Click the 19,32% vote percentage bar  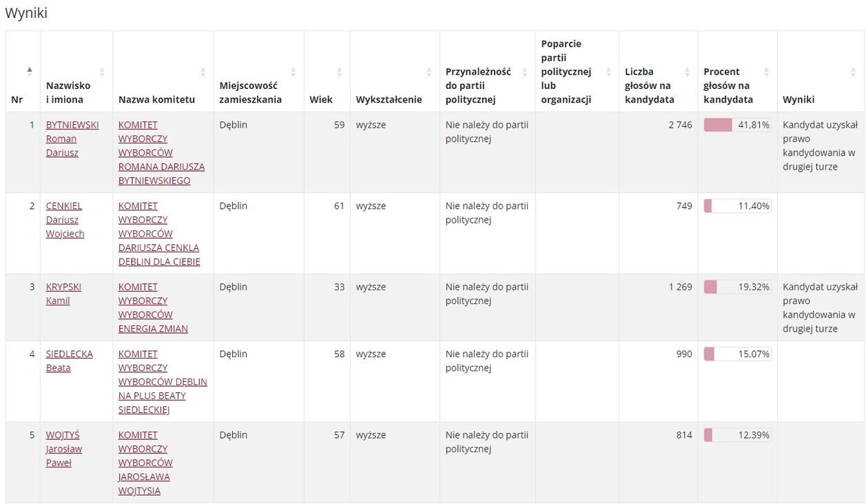(737, 287)
